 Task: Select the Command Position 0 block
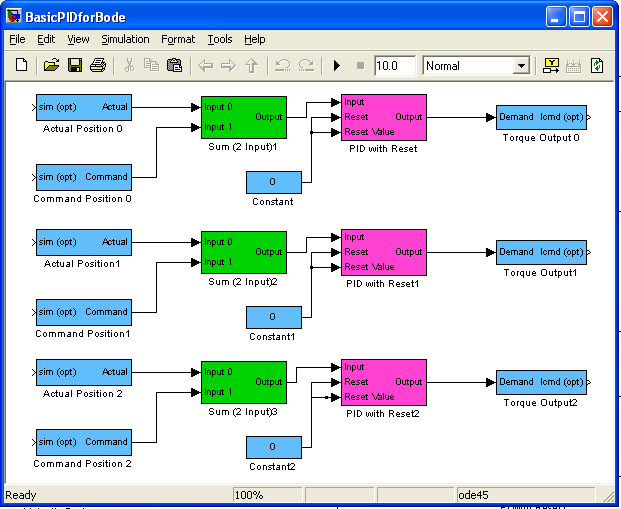tap(84, 177)
